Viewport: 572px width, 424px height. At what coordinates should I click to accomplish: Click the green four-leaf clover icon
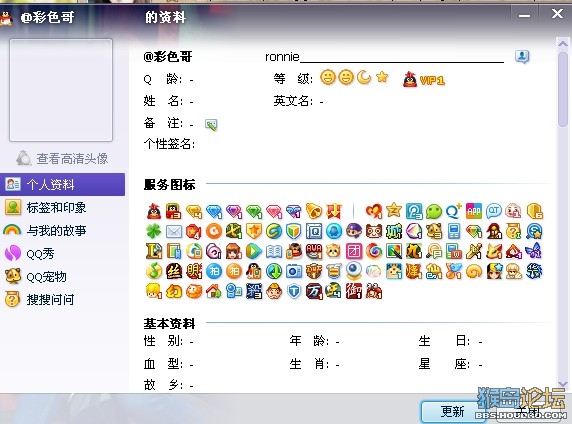tap(154, 231)
